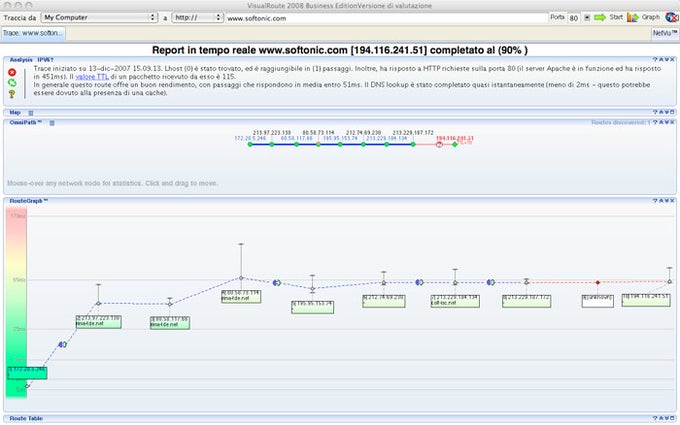Click the Routes discovered: 1 text
This screenshot has height=425, width=680.
coord(621,123)
